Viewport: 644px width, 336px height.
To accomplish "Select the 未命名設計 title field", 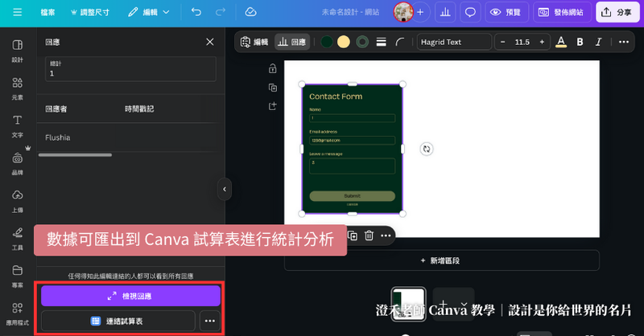I will click(350, 12).
